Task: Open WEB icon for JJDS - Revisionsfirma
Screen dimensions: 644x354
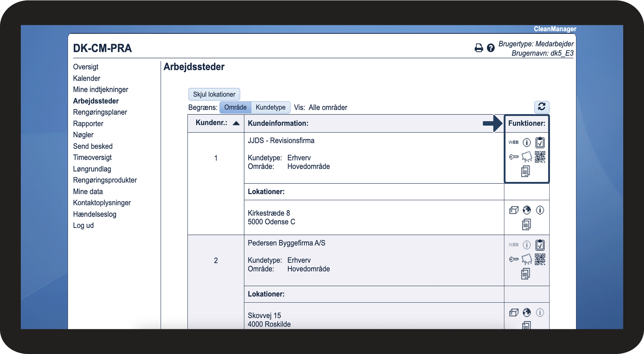Action: pyautogui.click(x=514, y=142)
